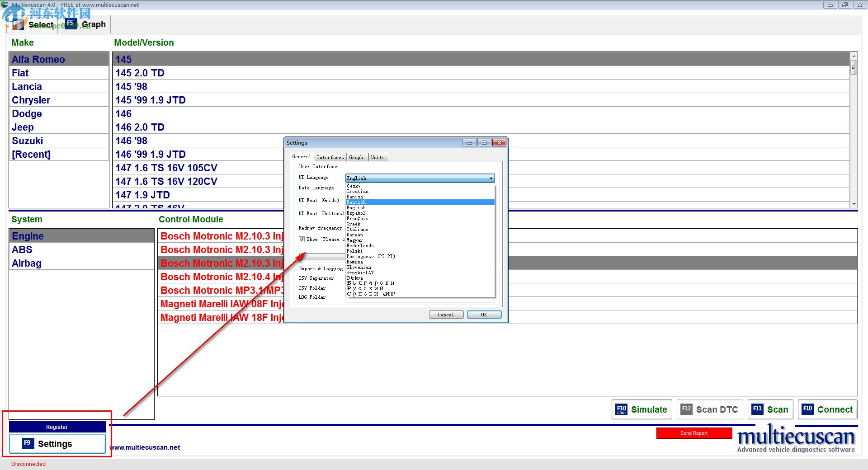Image resolution: width=868 pixels, height=470 pixels.
Task: Select [Recent] in the Make list
Action: click(x=59, y=154)
